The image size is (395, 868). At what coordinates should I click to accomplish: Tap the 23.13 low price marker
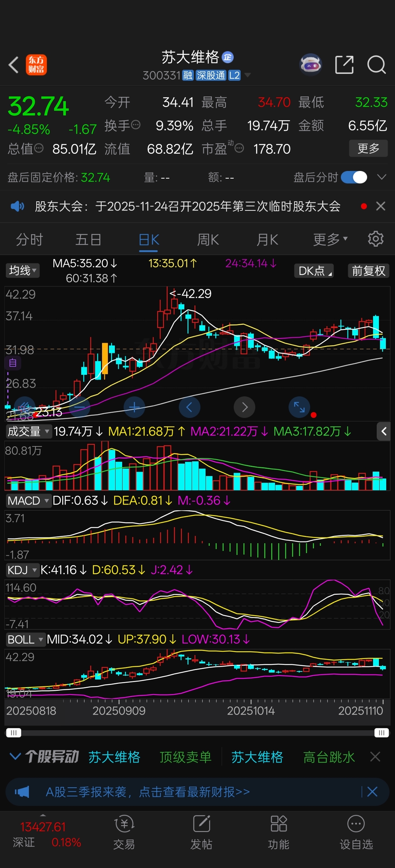[49, 412]
